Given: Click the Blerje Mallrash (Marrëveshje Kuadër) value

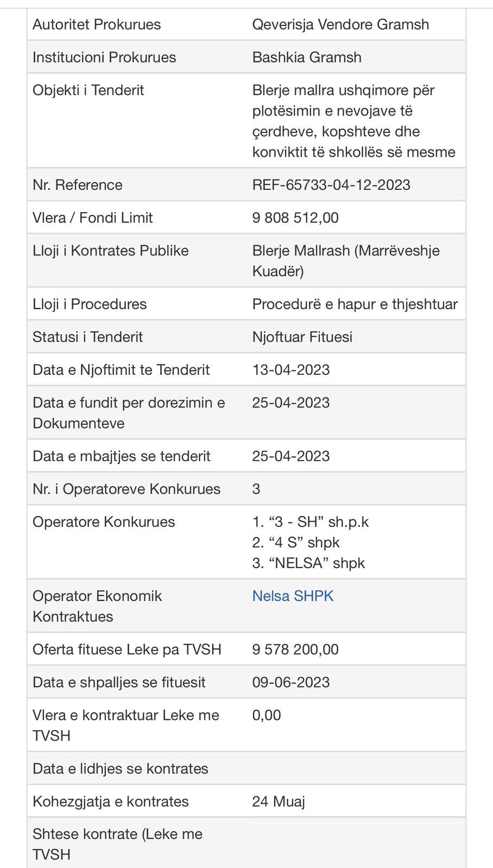Looking at the screenshot, I should click(345, 260).
